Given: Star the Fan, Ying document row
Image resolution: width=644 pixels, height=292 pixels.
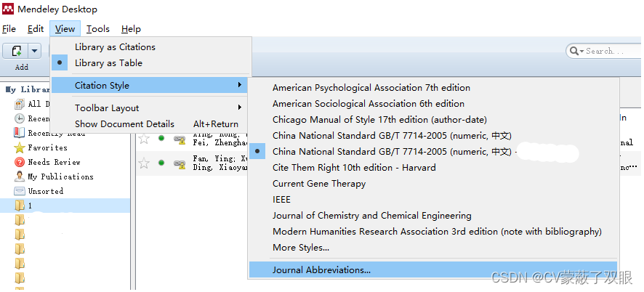Looking at the screenshot, I should 144,164.
